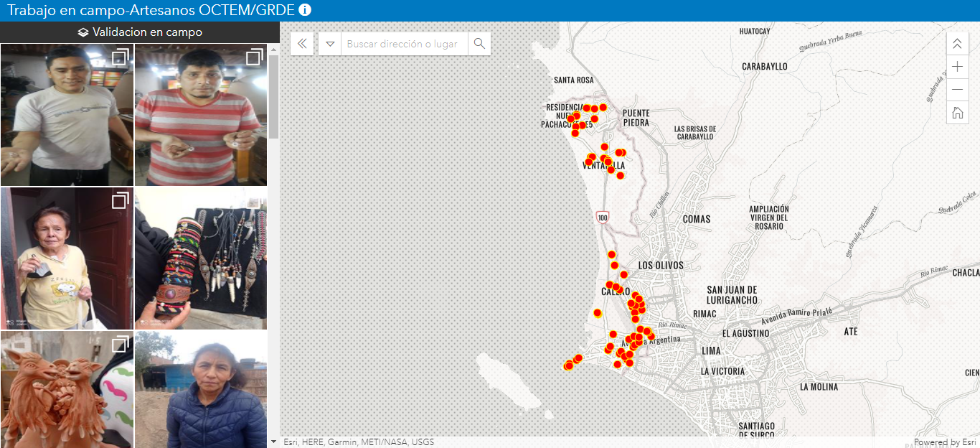Click the magnifier search button
Screen dimensions: 980x448
pos(479,44)
